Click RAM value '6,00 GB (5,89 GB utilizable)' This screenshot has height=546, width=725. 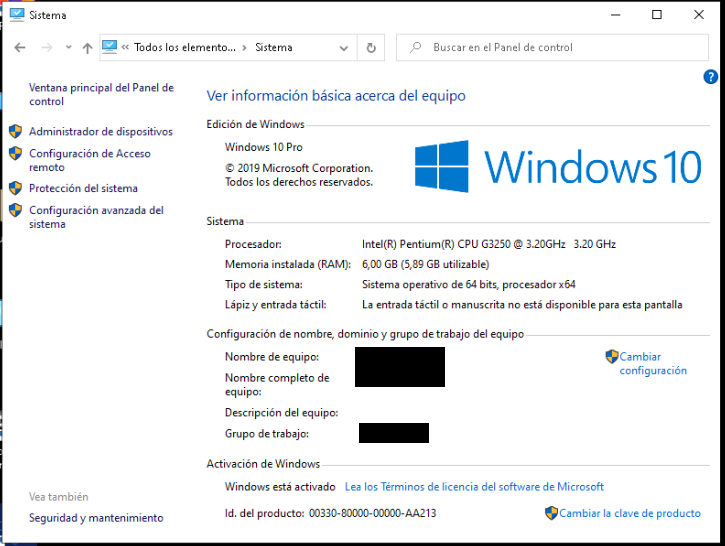[425, 264]
